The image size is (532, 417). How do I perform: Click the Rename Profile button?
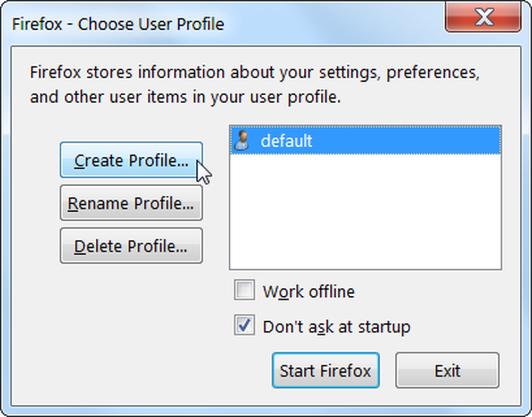coord(131,203)
